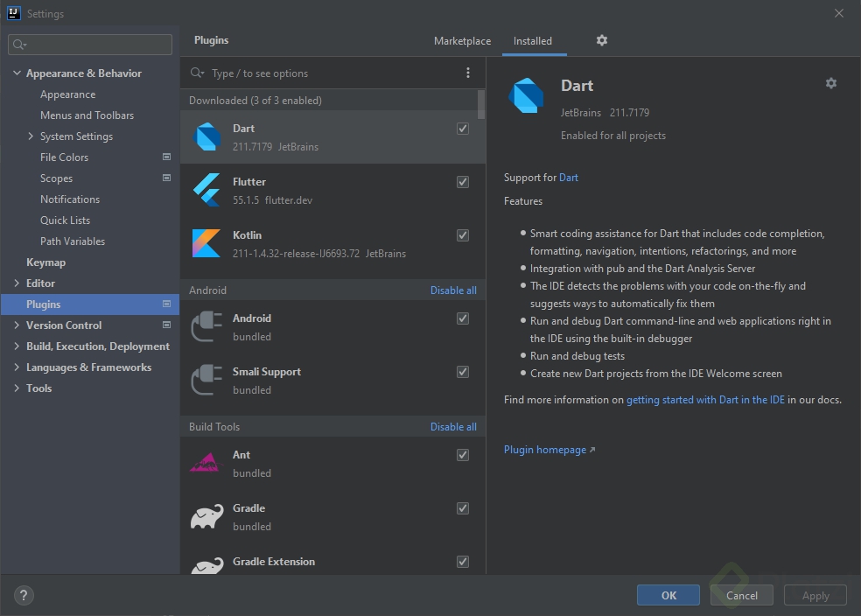Switch to the Marketplace tab
Screen dimensions: 861x616
(x=462, y=41)
